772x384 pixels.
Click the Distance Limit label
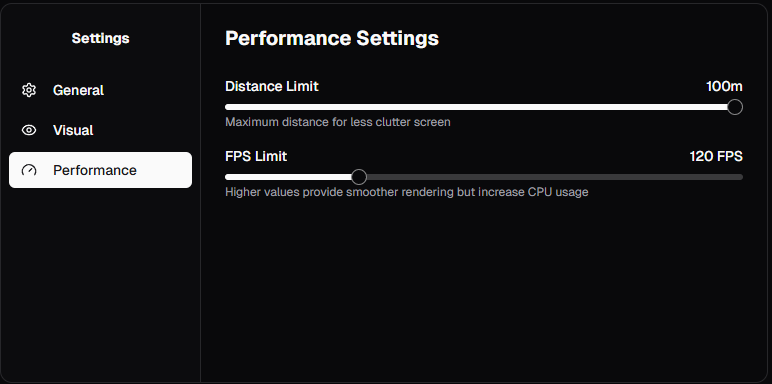[x=272, y=87]
